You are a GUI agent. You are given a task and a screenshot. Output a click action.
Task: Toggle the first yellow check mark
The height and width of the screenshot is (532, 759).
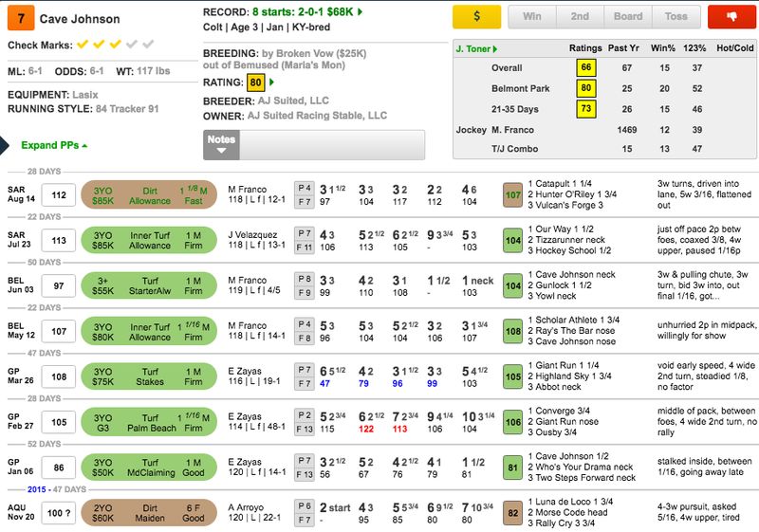[x=83, y=45]
